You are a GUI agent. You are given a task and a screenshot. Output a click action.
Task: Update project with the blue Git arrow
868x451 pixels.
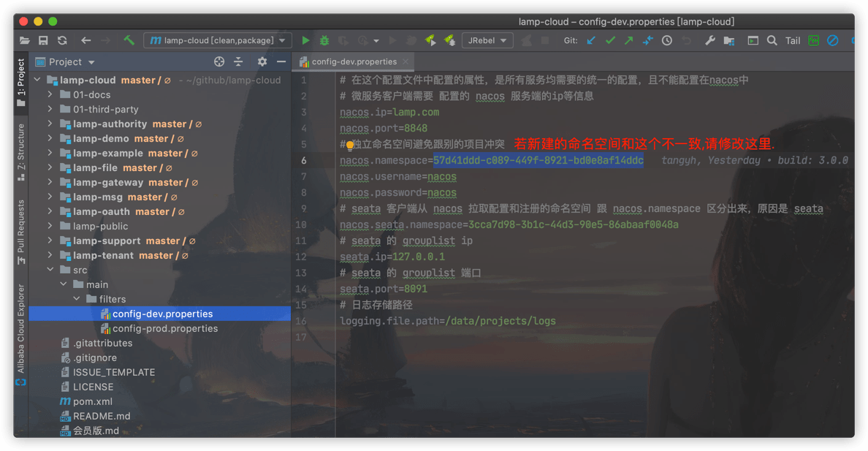[x=591, y=41]
